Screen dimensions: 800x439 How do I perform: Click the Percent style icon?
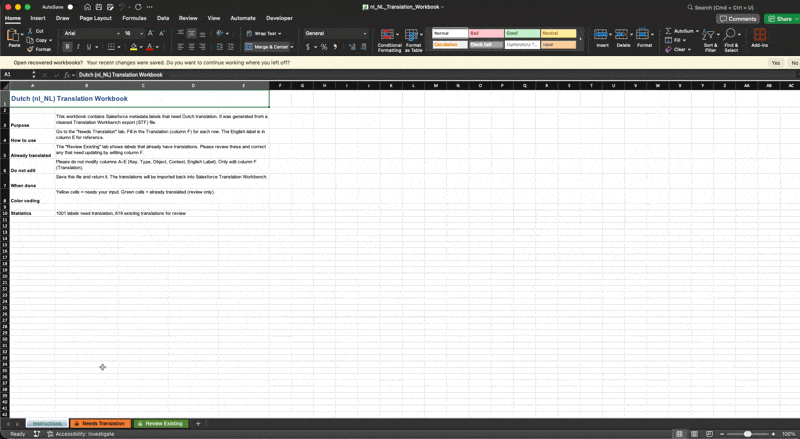coord(323,47)
